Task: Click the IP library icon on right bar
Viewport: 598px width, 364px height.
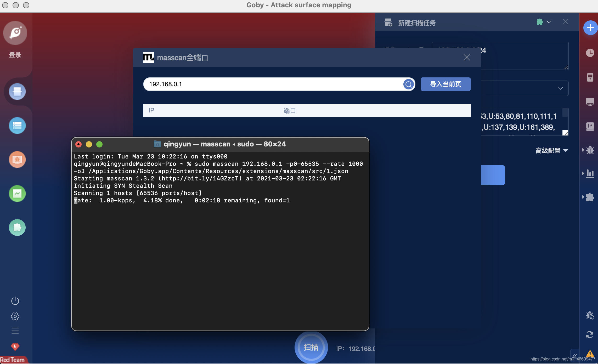Action: pos(590,127)
